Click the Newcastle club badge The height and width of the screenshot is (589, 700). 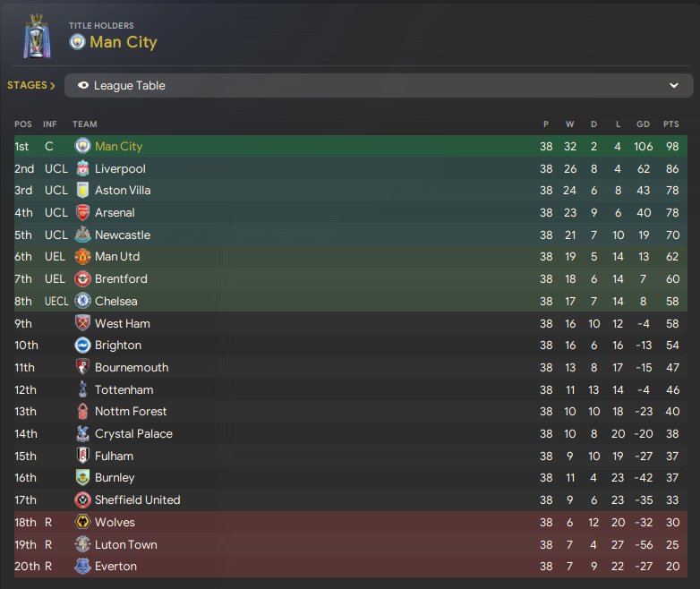(82, 235)
